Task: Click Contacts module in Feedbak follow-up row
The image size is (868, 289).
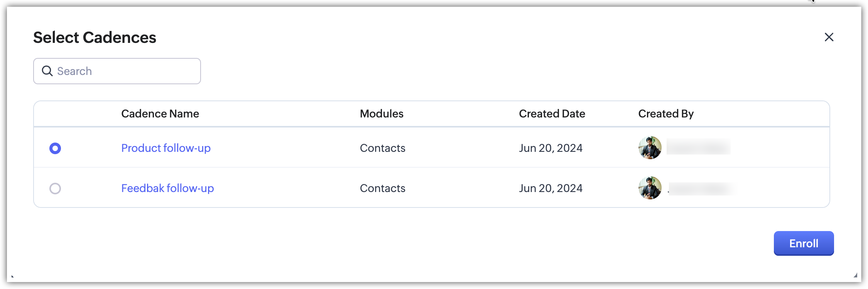Action: (382, 188)
